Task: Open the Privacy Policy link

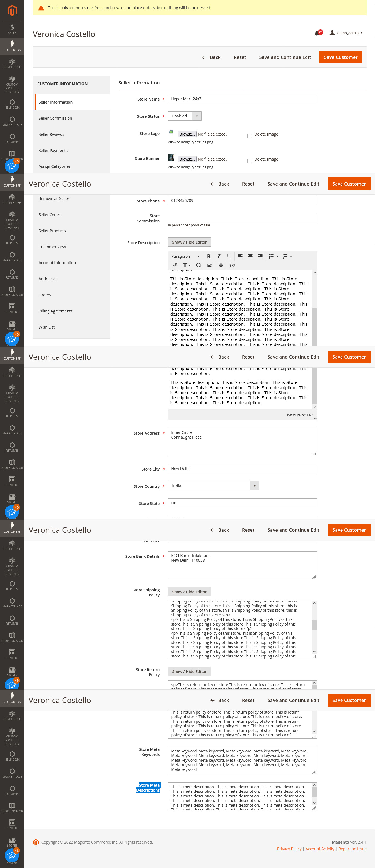Action: tap(289, 849)
